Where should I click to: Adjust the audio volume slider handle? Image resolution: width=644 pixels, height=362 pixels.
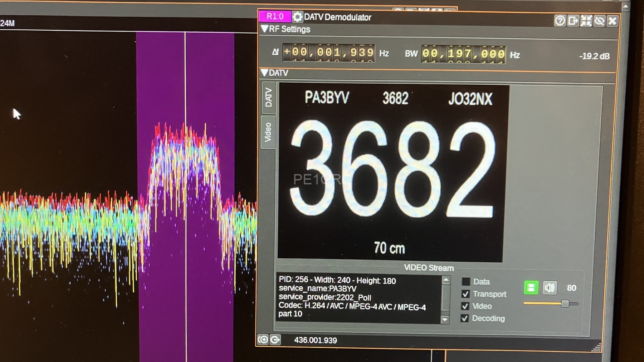(x=565, y=304)
